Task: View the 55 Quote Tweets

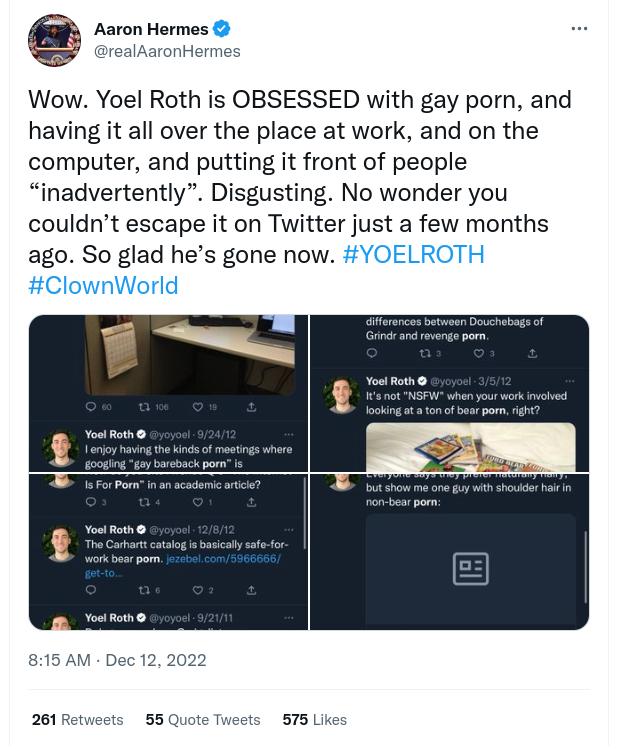Action: 203,720
